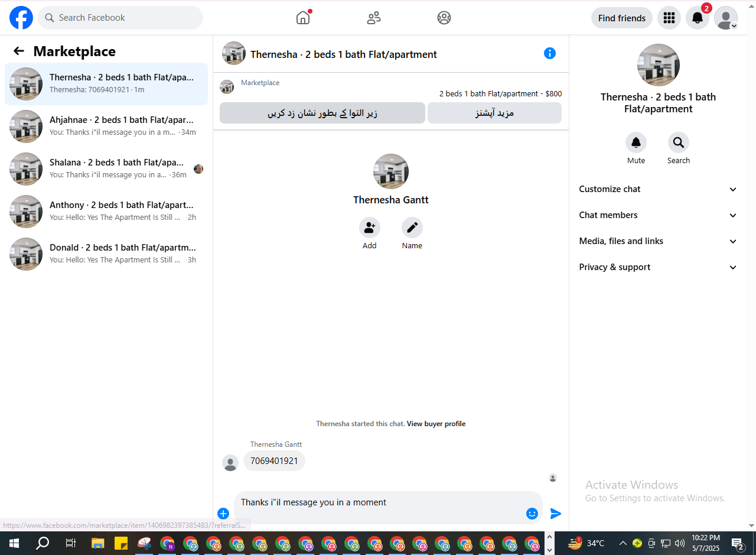Click the 7069401921 message bubble
756x555 pixels.
click(274, 461)
